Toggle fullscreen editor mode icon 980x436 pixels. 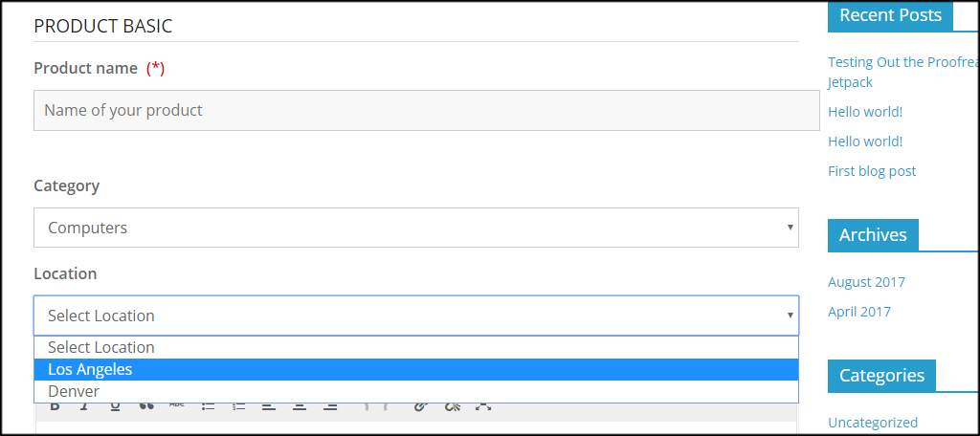(482, 406)
